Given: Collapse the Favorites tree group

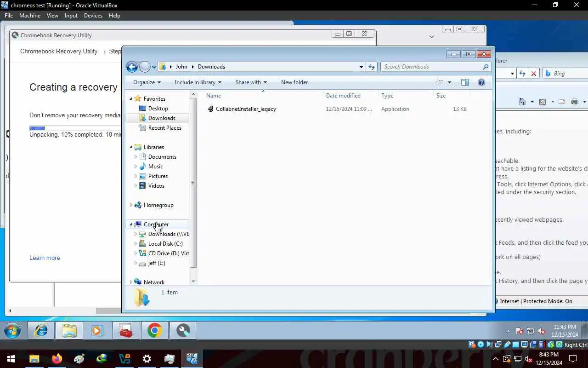Looking at the screenshot, I should point(131,99).
